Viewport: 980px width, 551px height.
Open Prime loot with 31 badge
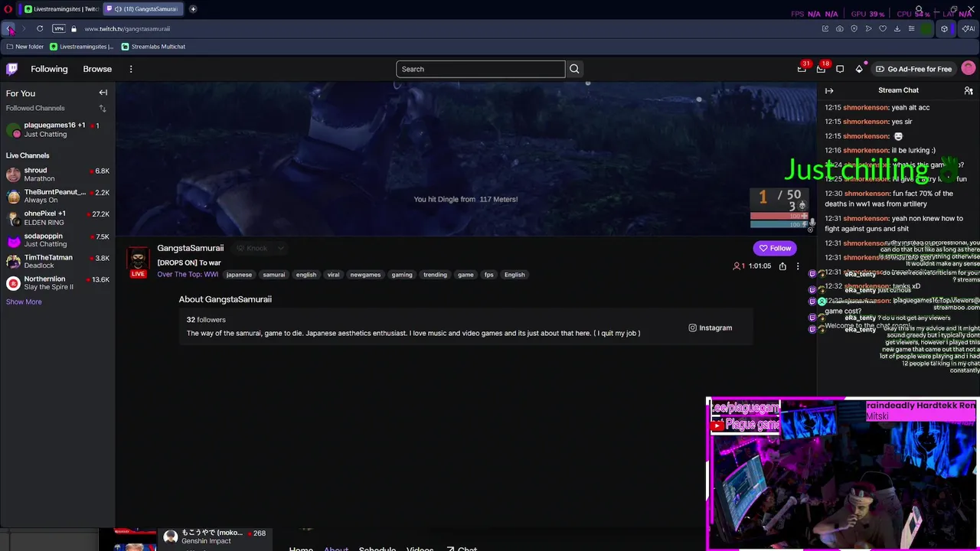(802, 69)
